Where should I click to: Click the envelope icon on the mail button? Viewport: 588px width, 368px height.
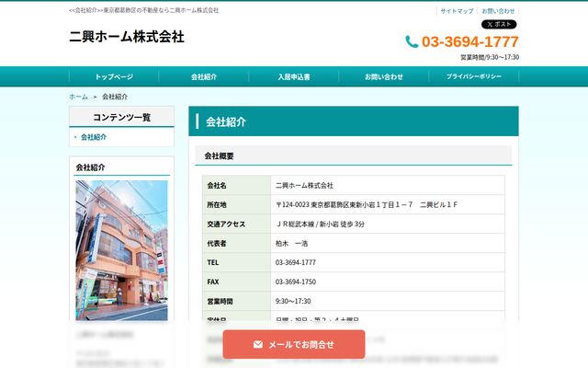click(x=257, y=344)
